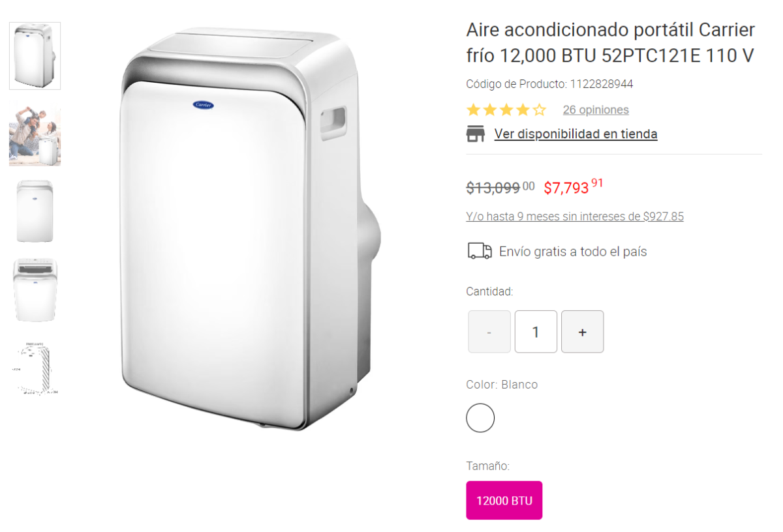Click the main air conditioner product image

pyautogui.click(x=249, y=229)
